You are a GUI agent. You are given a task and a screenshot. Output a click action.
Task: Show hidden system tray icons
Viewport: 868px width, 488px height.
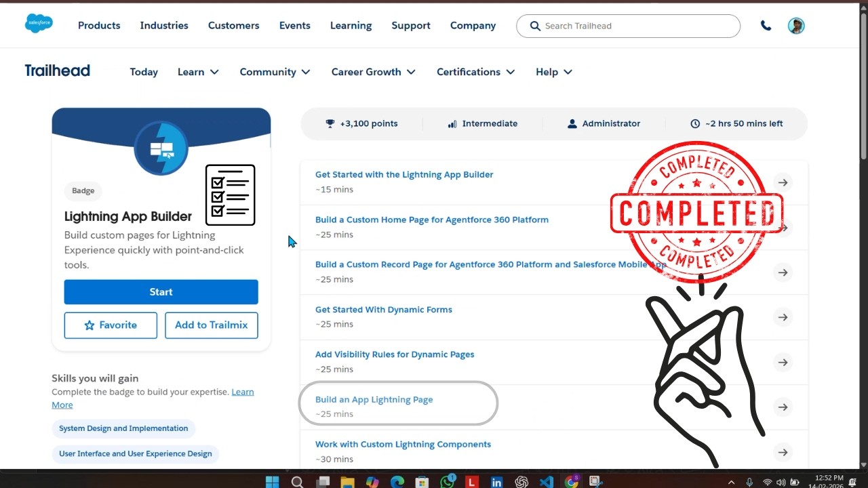[x=731, y=482]
